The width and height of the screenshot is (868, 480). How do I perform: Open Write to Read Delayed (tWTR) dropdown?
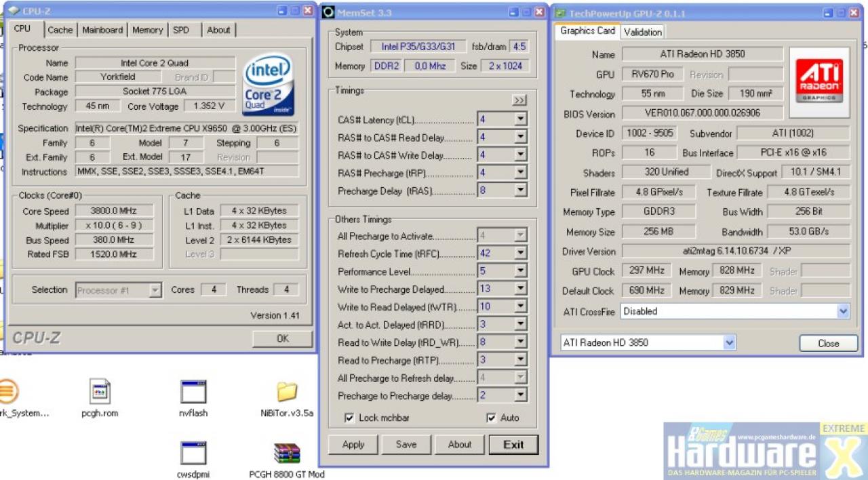[521, 306]
